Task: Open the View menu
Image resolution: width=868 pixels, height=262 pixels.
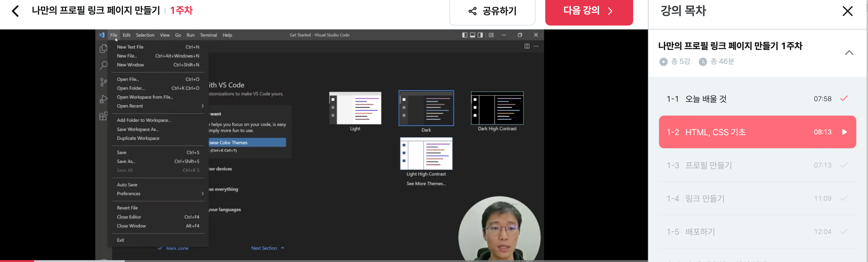Action: pos(164,35)
